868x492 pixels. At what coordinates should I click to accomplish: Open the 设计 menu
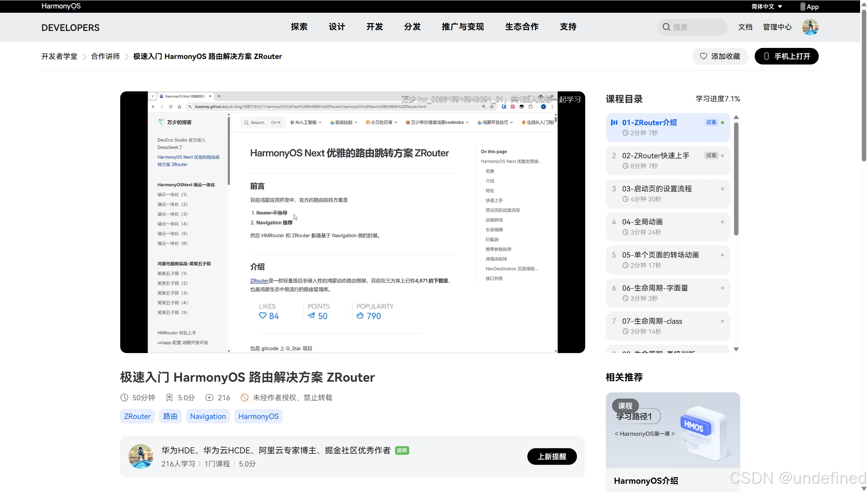(337, 27)
